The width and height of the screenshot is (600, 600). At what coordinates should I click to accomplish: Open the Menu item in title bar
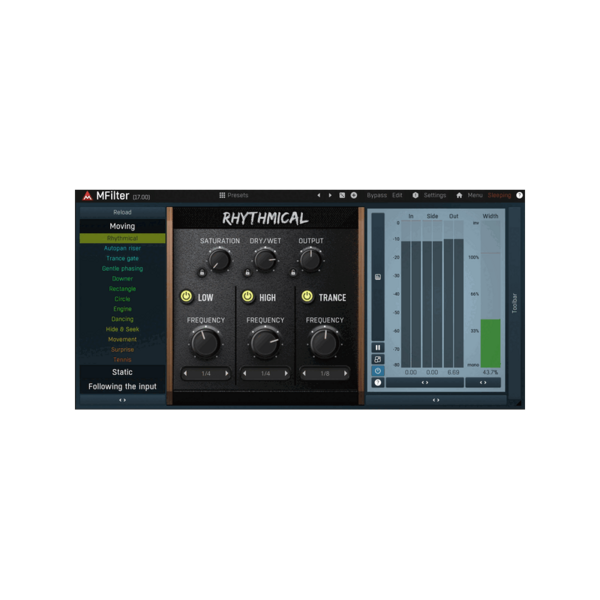pos(475,196)
